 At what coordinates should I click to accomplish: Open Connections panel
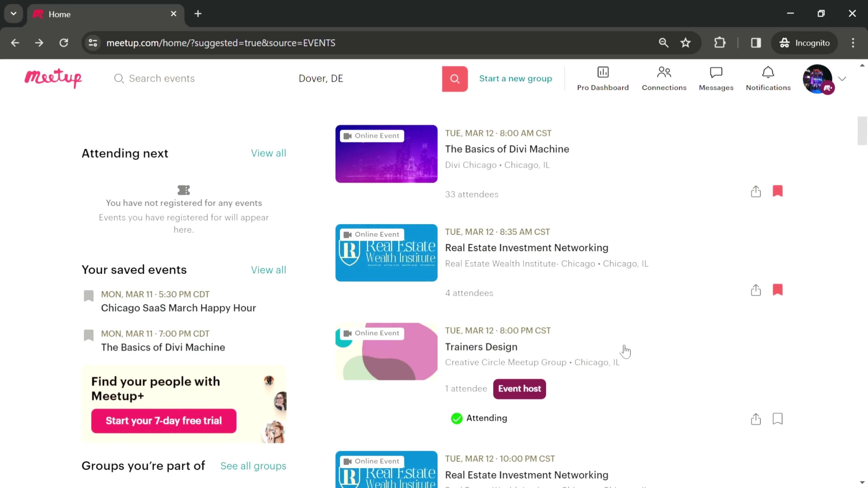[663, 77]
